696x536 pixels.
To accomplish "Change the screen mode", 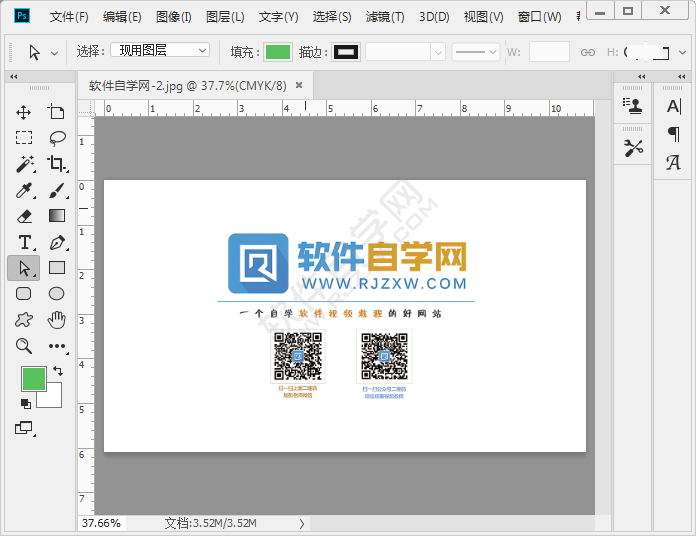I will point(25,428).
